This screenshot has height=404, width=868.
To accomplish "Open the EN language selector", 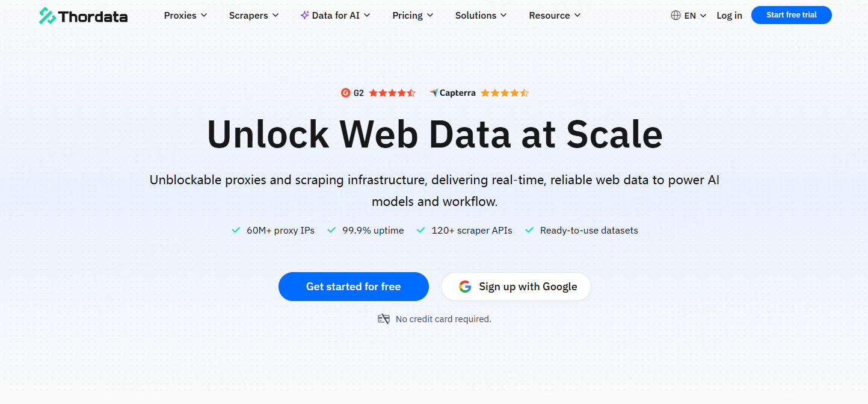I will tap(695, 16).
